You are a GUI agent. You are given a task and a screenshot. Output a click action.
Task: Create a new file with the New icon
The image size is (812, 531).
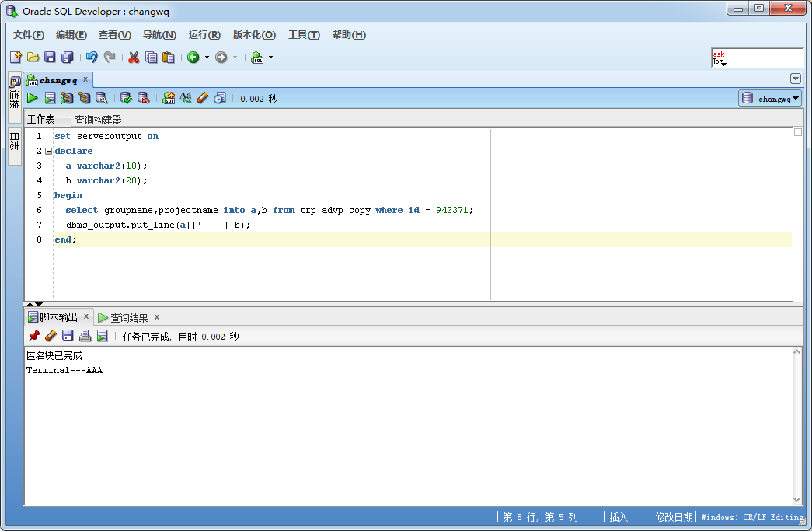pyautogui.click(x=16, y=57)
